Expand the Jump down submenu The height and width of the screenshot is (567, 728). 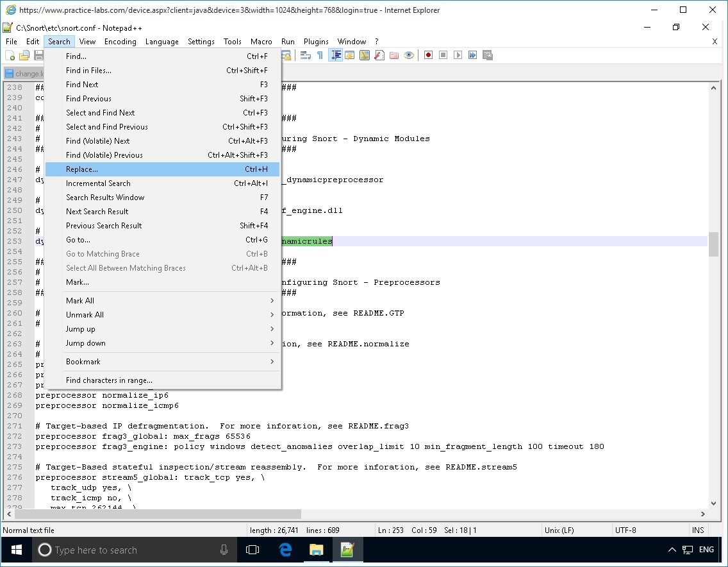163,343
